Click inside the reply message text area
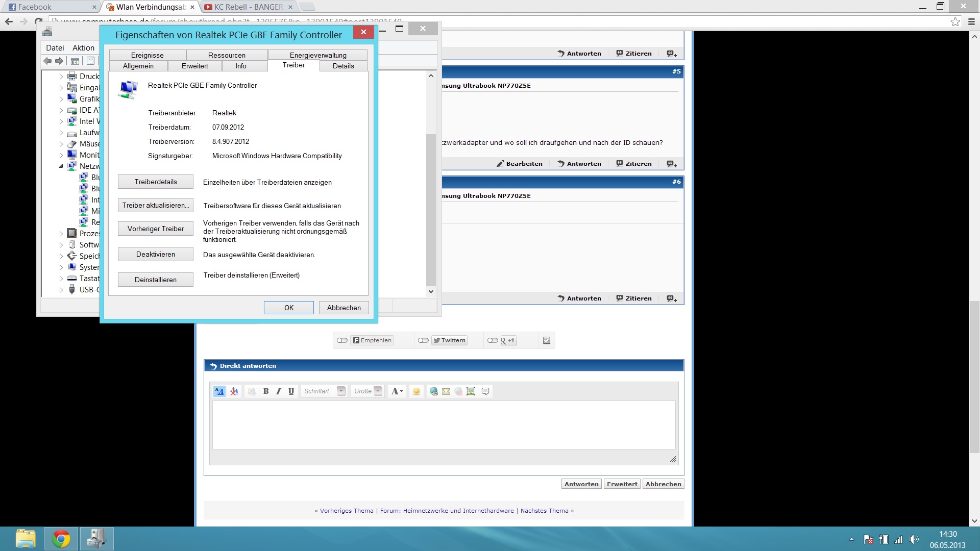 pyautogui.click(x=443, y=424)
